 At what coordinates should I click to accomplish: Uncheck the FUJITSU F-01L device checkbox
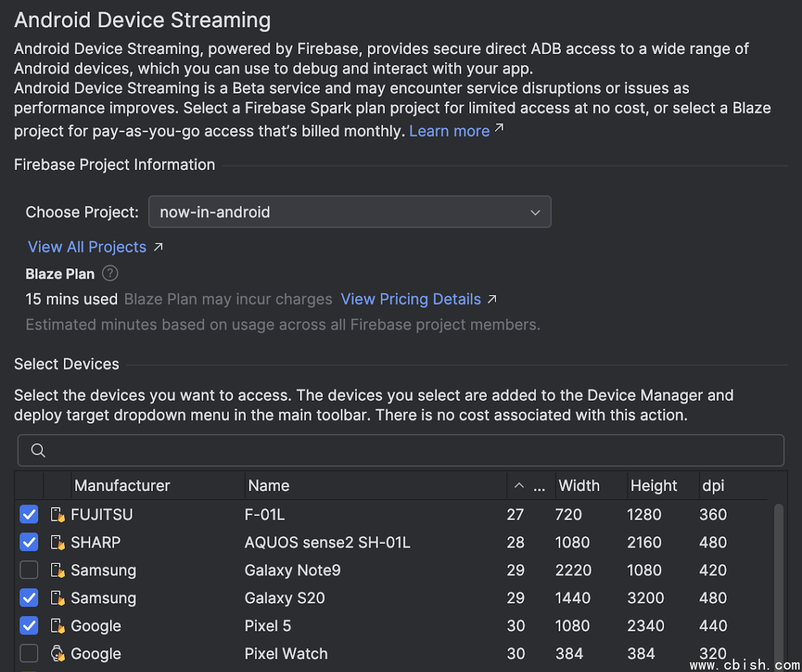coord(29,515)
